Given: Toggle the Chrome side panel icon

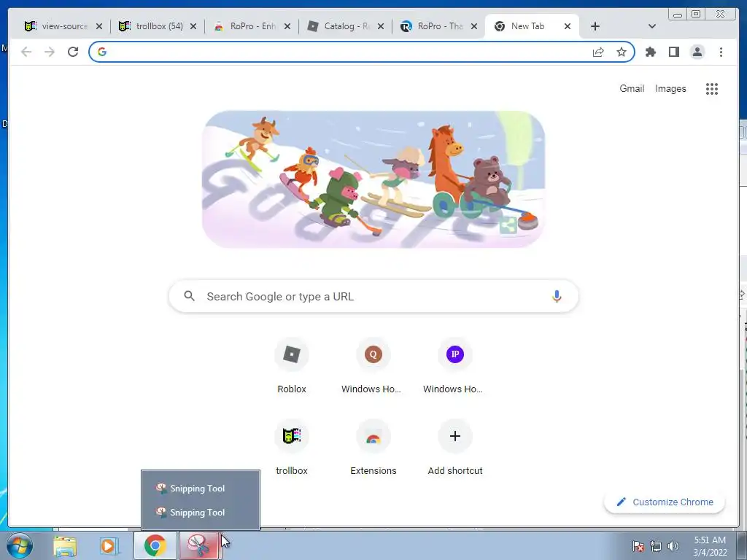Looking at the screenshot, I should (x=673, y=52).
